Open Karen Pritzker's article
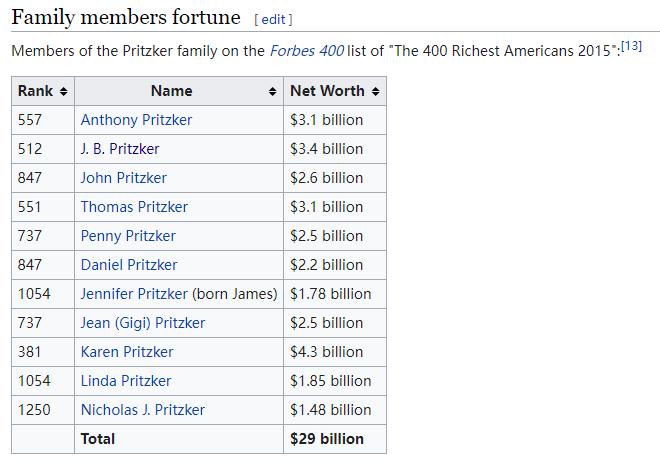The width and height of the screenshot is (660, 468). [127, 352]
